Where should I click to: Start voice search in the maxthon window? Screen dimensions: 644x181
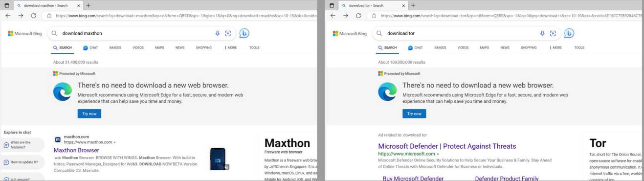pyautogui.click(x=218, y=33)
